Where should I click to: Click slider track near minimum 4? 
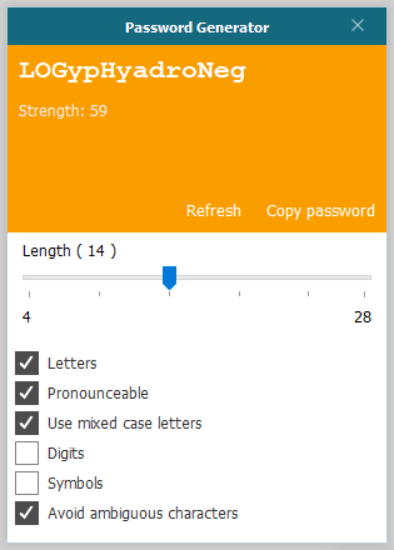(x=29, y=277)
